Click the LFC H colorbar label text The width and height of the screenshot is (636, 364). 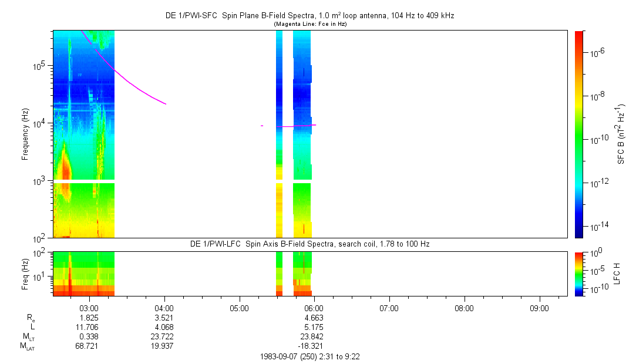pyautogui.click(x=617, y=273)
